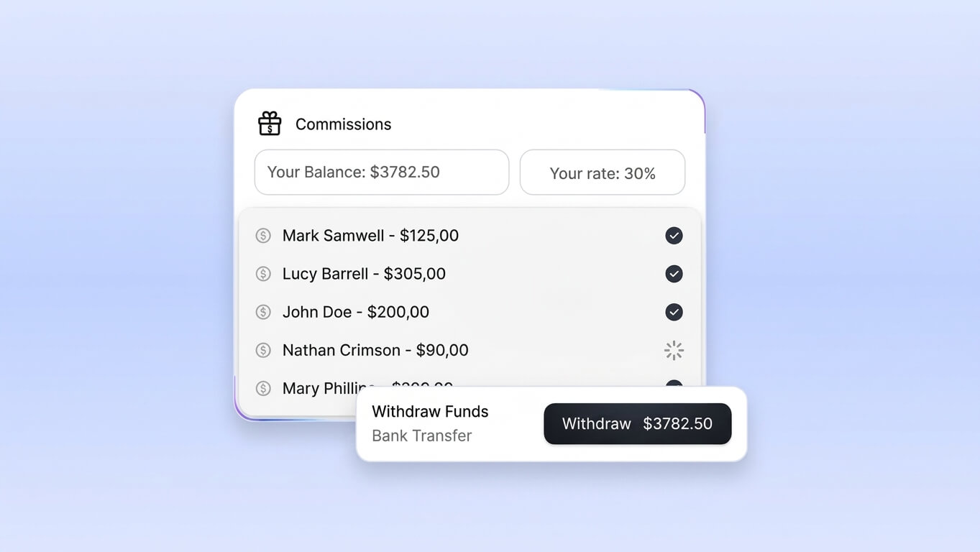Click dollar icon beside Mark Samwell
This screenshot has width=980, height=552.
tap(263, 236)
